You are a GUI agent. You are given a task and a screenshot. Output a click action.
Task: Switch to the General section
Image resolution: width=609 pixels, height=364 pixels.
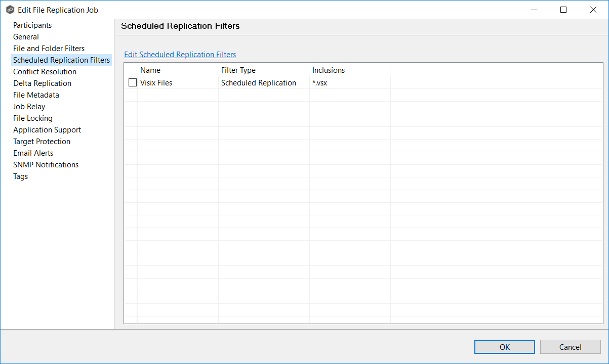click(x=26, y=36)
